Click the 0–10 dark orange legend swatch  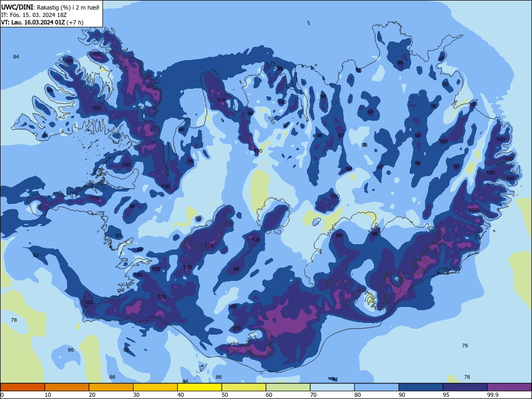(x=22, y=387)
